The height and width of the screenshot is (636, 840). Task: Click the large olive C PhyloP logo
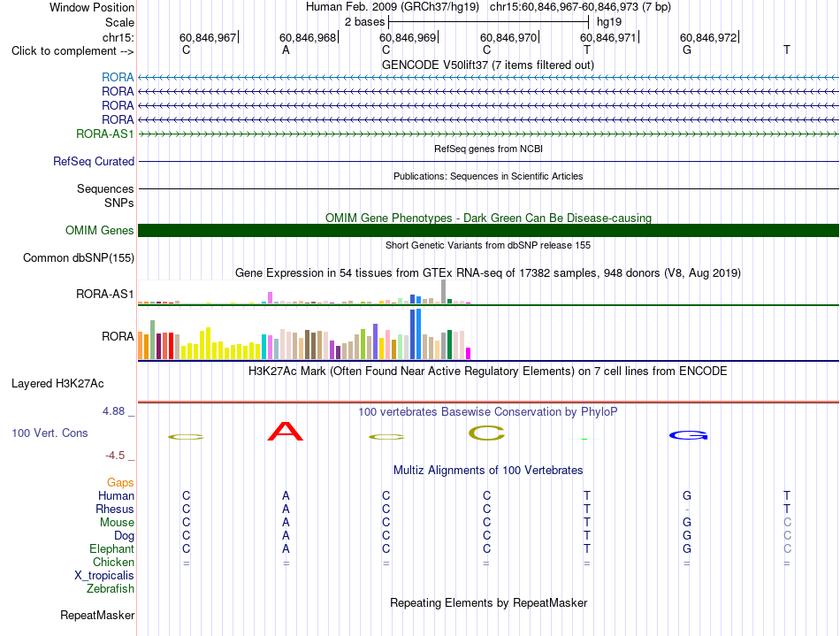[x=486, y=433]
